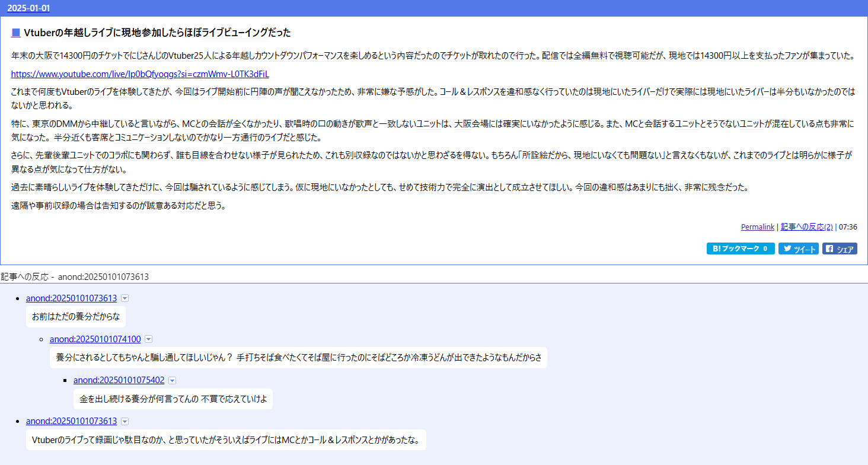Click the blue square icon before article title
The image size is (868, 465).
click(16, 33)
